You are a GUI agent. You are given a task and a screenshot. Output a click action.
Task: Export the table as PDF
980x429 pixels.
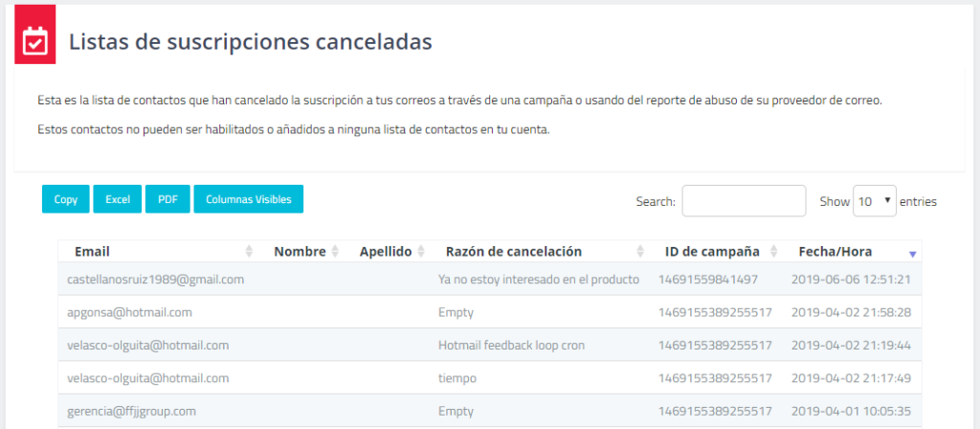click(x=167, y=199)
